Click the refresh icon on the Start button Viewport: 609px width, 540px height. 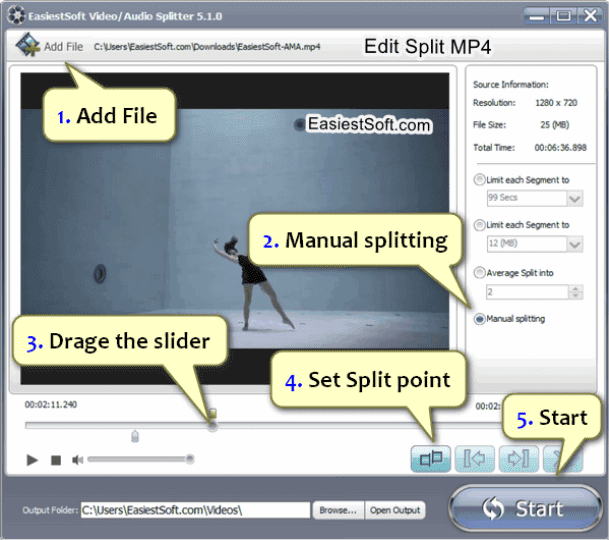tap(493, 508)
